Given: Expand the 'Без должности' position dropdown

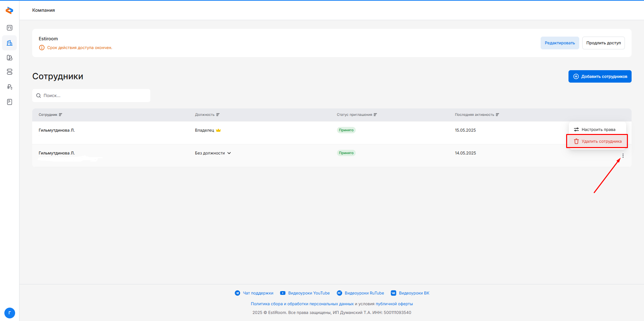Looking at the screenshot, I should pos(213,153).
